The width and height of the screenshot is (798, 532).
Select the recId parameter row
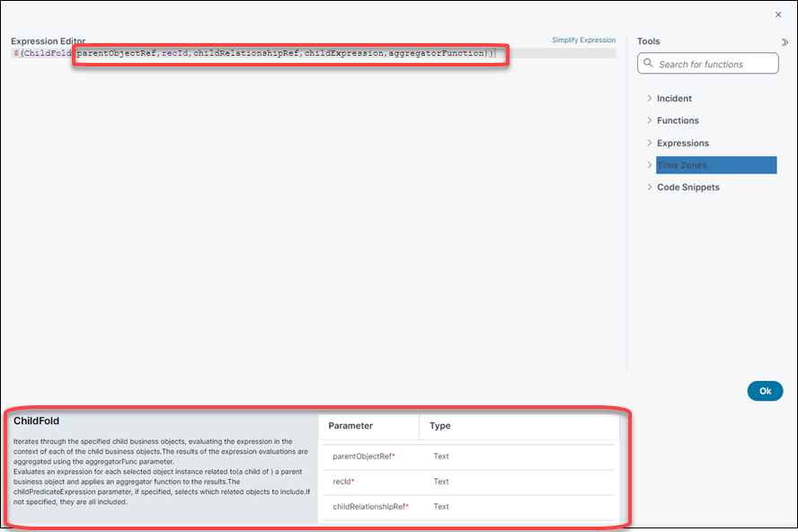[x=344, y=482]
